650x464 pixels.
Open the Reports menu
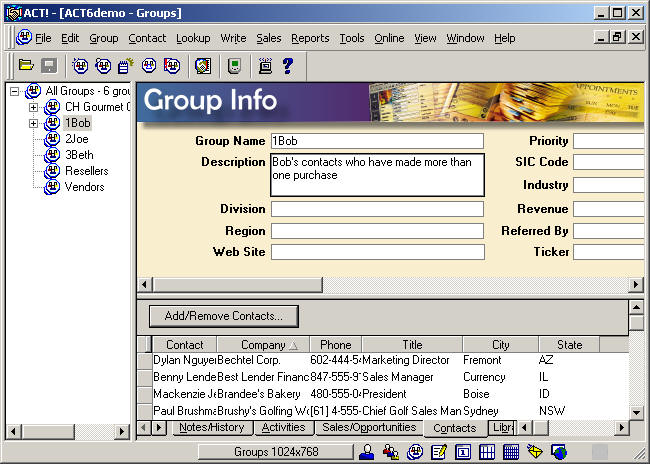point(310,38)
